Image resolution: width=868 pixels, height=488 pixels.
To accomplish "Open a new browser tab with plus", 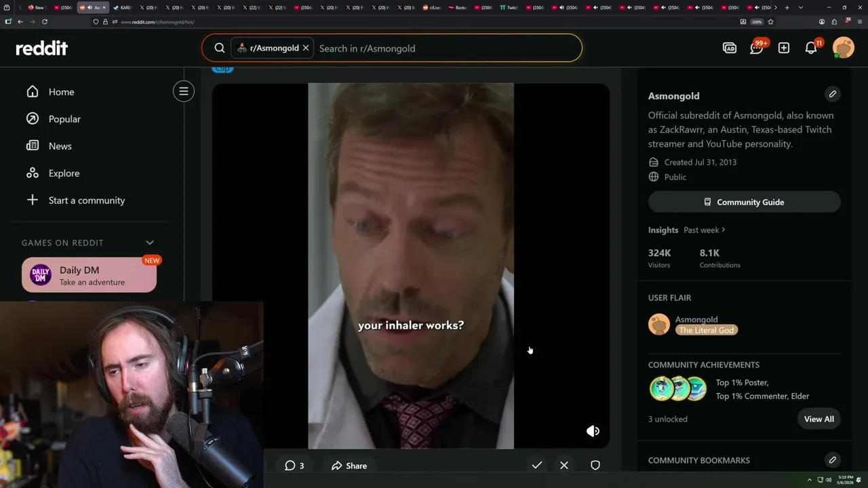I will pyautogui.click(x=787, y=7).
